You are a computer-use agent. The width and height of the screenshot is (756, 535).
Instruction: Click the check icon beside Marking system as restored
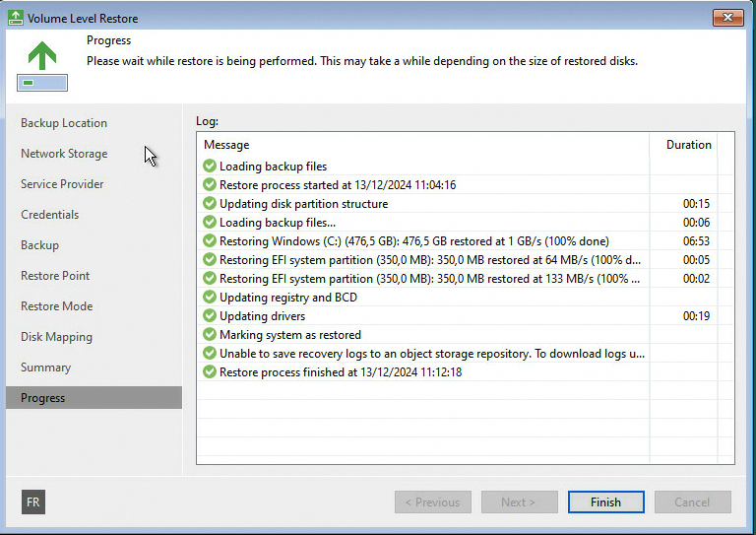point(210,335)
